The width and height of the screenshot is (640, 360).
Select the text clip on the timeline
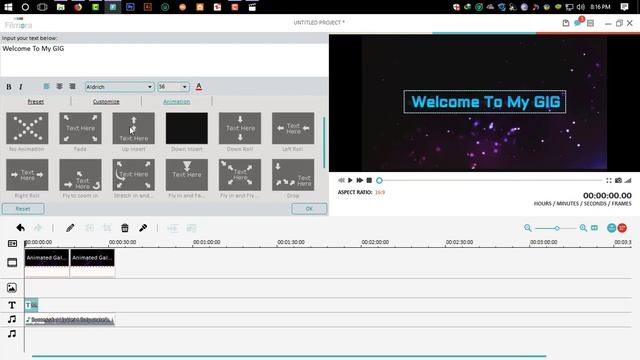tap(31, 305)
